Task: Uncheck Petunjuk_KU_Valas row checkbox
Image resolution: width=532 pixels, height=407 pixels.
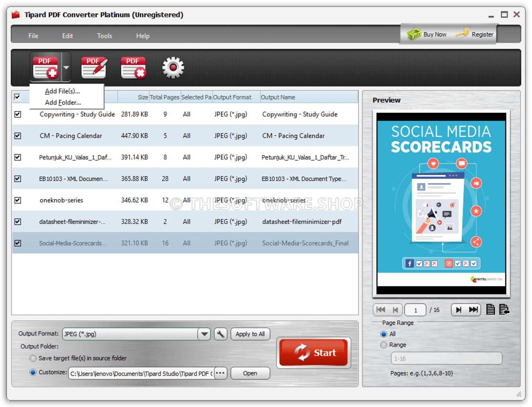Action: click(x=18, y=157)
